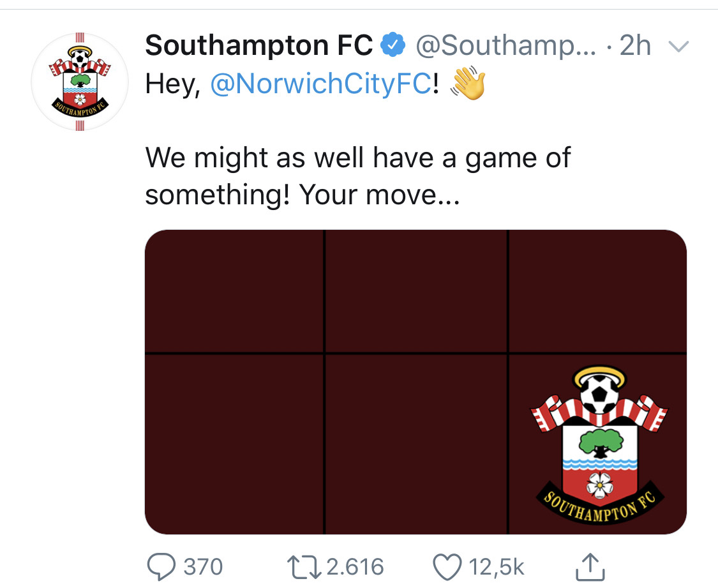Select bottom-left square of the grid
The height and width of the screenshot is (588, 718).
point(234,444)
